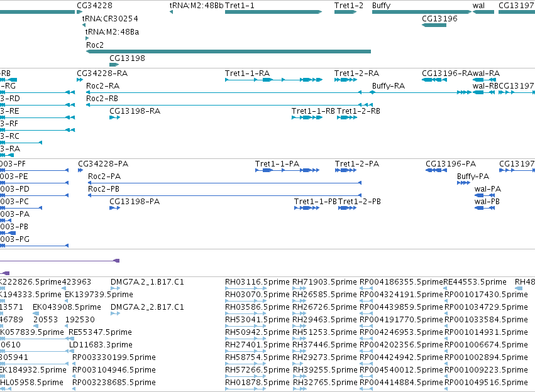Open EST RH53041.5prime

coord(257,320)
